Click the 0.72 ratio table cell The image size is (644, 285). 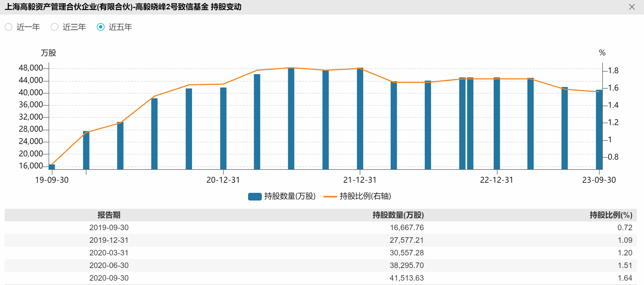[625, 228]
